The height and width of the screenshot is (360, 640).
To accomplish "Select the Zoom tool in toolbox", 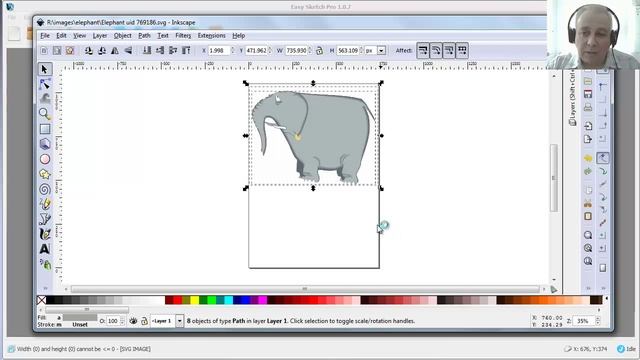I will point(45,113).
